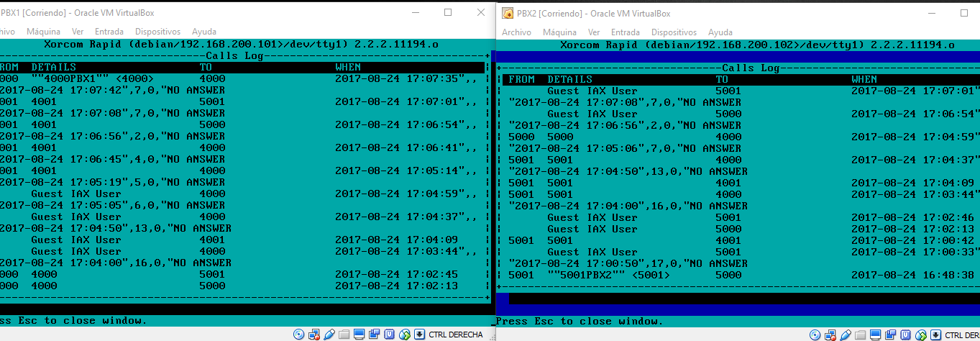Click PBX2 CPU virtualization chip icon
Screen dimensions: 980x341
click(x=905, y=335)
